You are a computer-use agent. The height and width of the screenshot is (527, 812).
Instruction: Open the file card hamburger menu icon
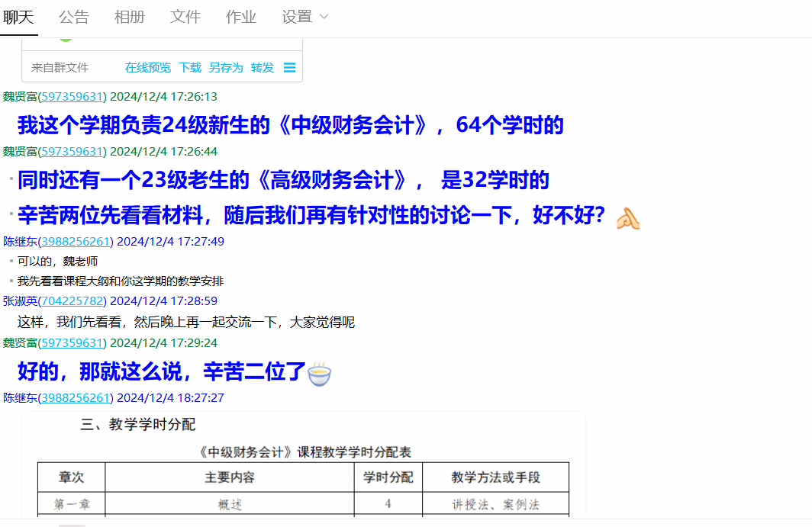pos(289,68)
